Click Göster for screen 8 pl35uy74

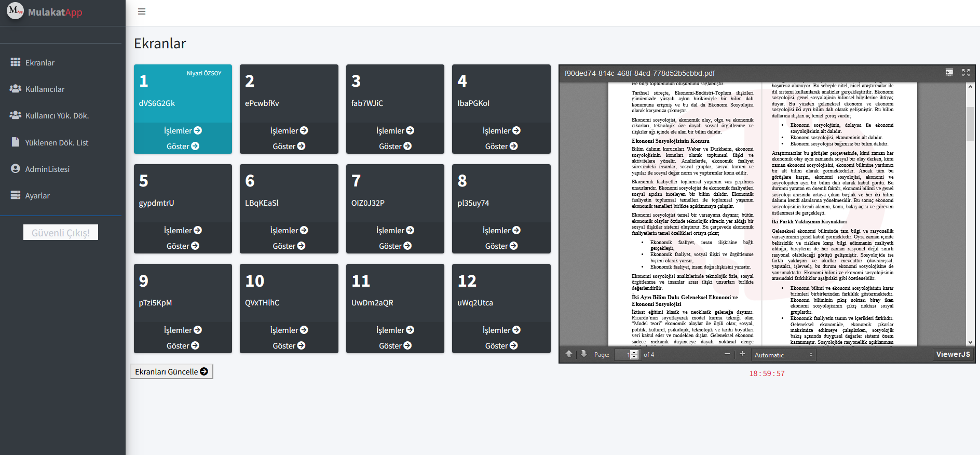click(501, 246)
